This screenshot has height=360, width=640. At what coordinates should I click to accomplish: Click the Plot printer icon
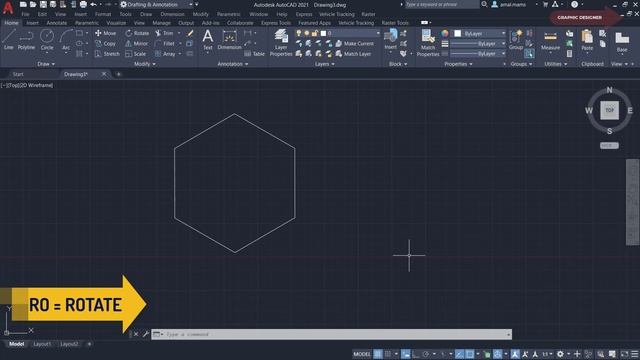(83, 4)
